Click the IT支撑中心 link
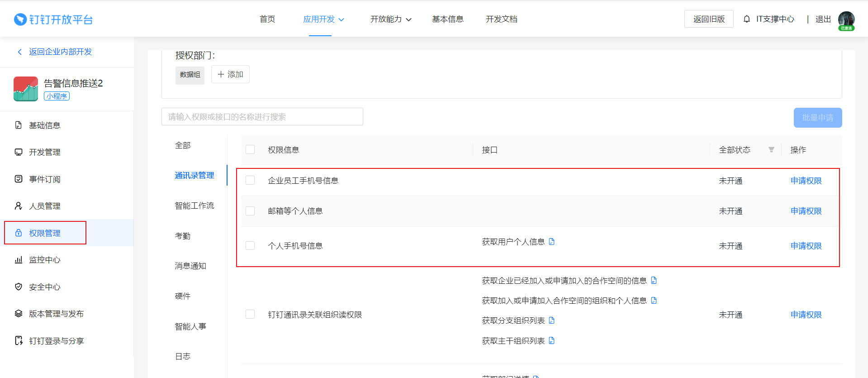Screen dimensions: 868x378 point(775,19)
